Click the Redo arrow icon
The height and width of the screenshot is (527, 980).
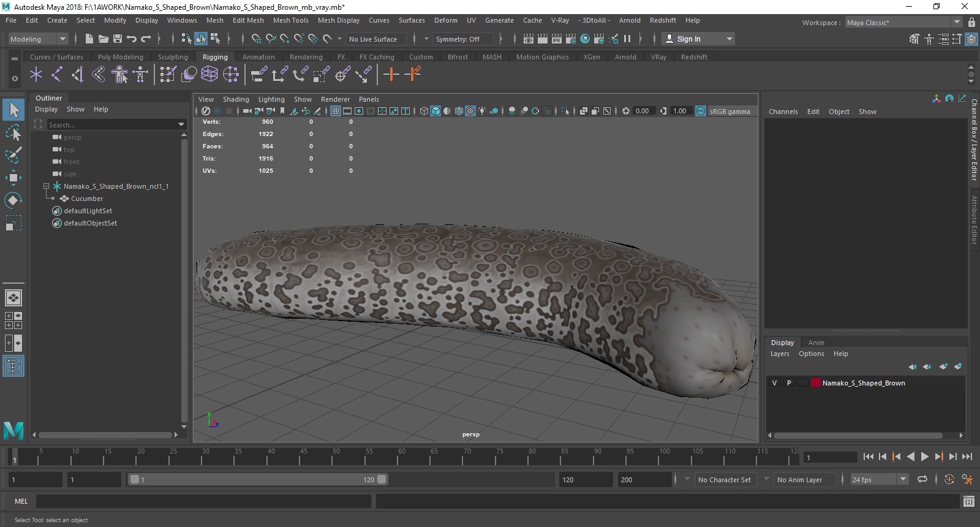[146, 39]
